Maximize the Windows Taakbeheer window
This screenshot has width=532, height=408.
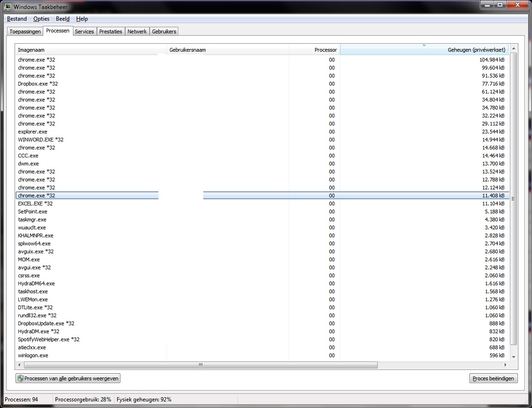(x=500, y=5)
